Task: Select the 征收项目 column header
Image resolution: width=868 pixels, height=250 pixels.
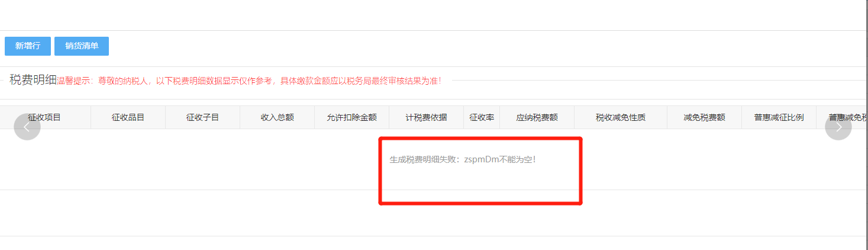Action: (46, 117)
